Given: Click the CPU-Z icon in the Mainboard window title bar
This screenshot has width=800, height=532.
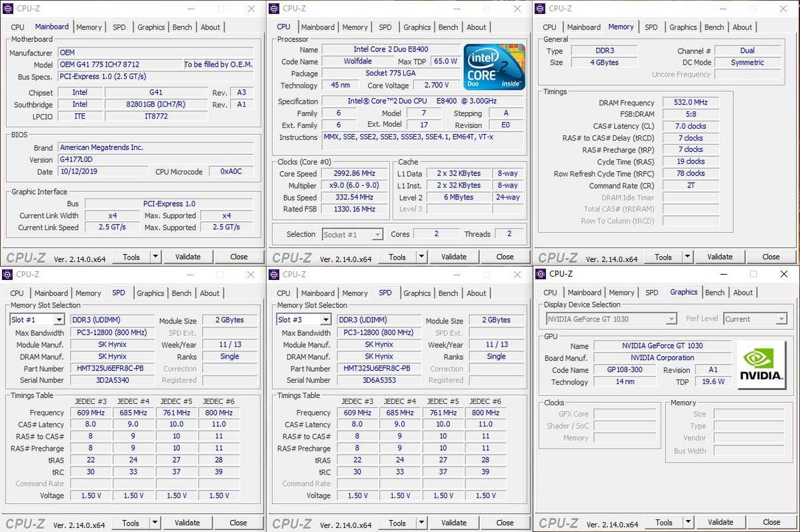Looking at the screenshot, I should coord(8,8).
